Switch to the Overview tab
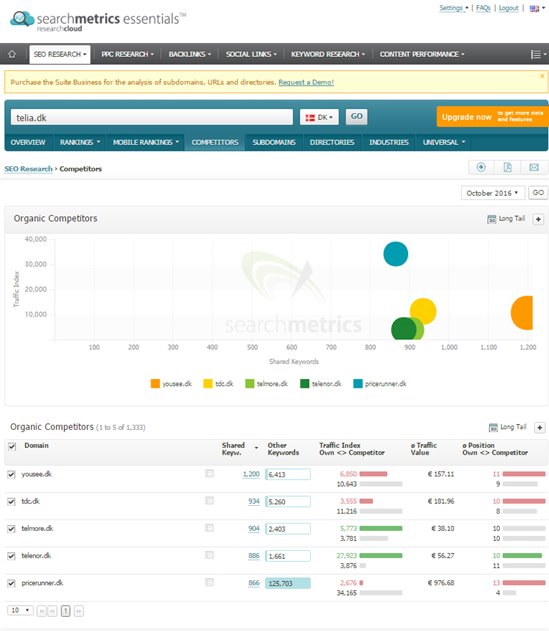549x631 pixels. [x=28, y=142]
